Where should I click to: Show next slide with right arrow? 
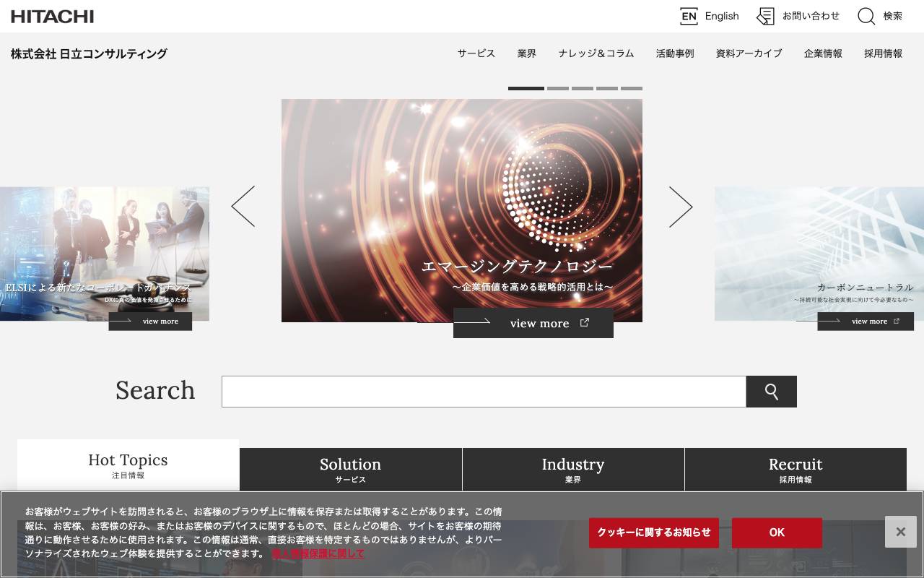[x=681, y=207]
